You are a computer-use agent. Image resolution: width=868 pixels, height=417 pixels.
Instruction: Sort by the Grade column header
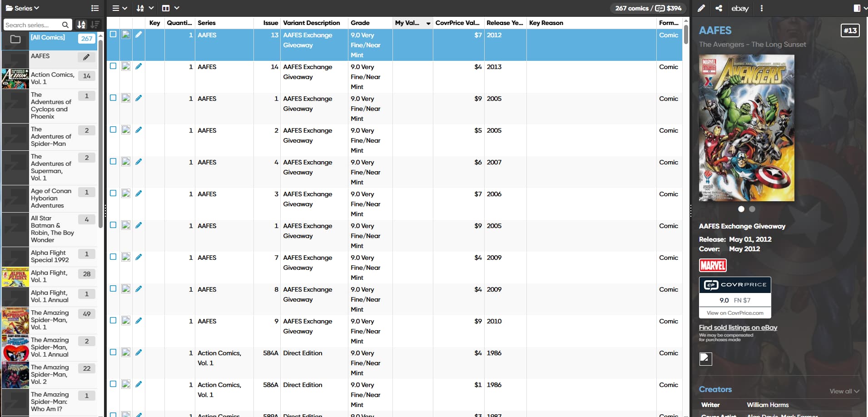[360, 23]
